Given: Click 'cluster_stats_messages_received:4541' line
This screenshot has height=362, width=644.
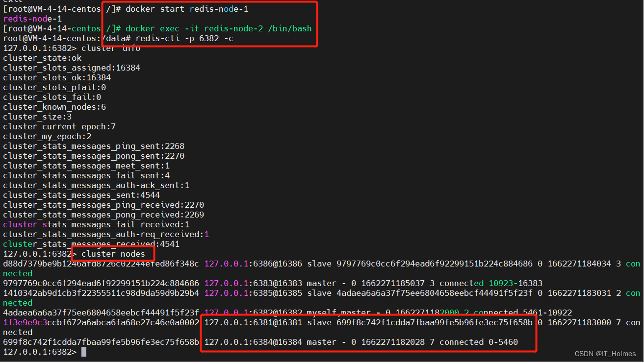Looking at the screenshot, I should [91, 244].
